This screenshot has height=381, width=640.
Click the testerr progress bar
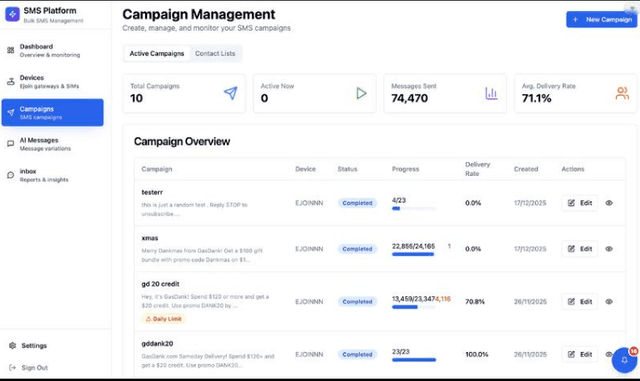coord(414,209)
